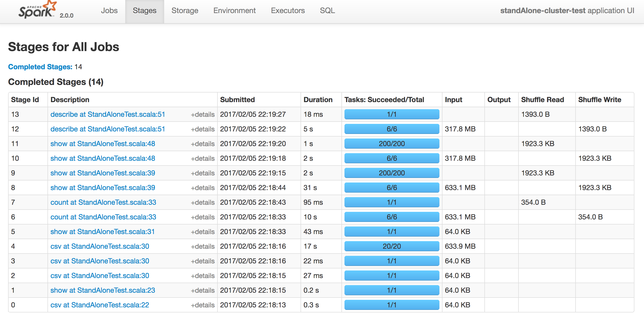Viewport: 644px width, 319px height.
Task: Click the 6/6 progress bar for stage 8
Action: (x=392, y=188)
